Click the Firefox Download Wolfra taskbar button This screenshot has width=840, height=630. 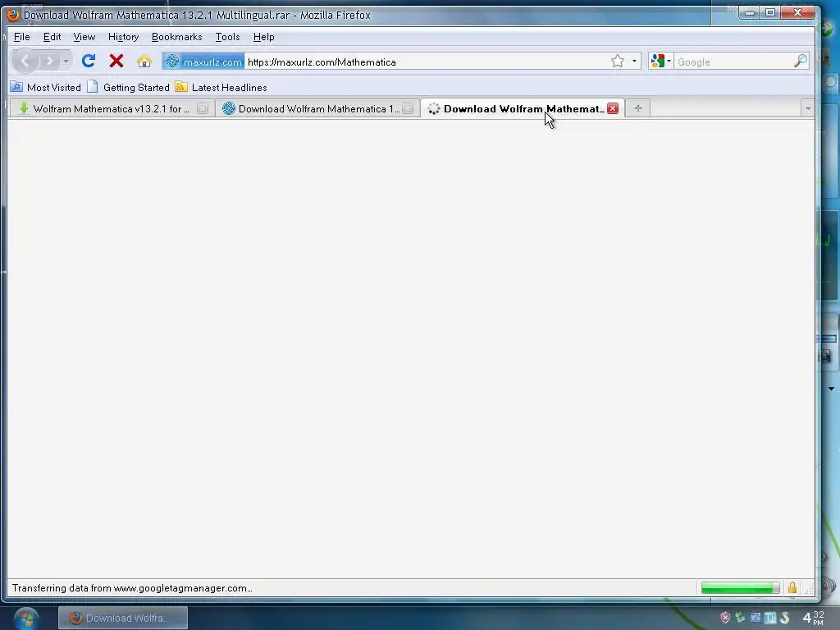pyautogui.click(x=123, y=619)
